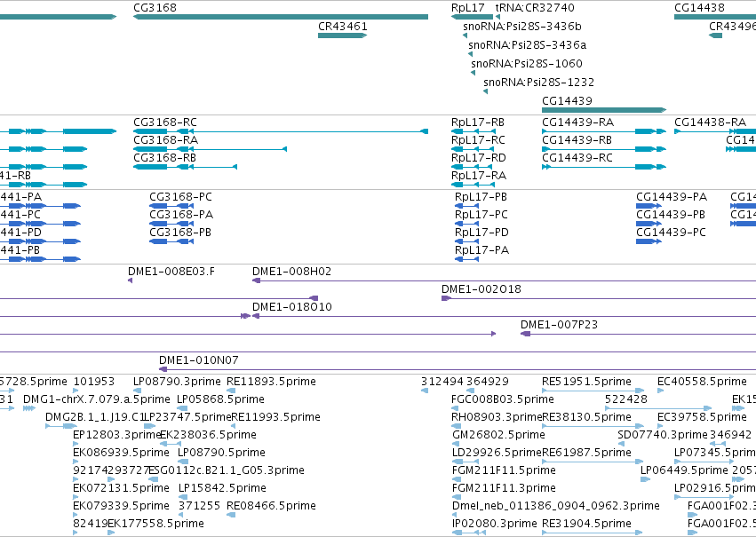Select EST RE51951.5prime label

tap(587, 382)
